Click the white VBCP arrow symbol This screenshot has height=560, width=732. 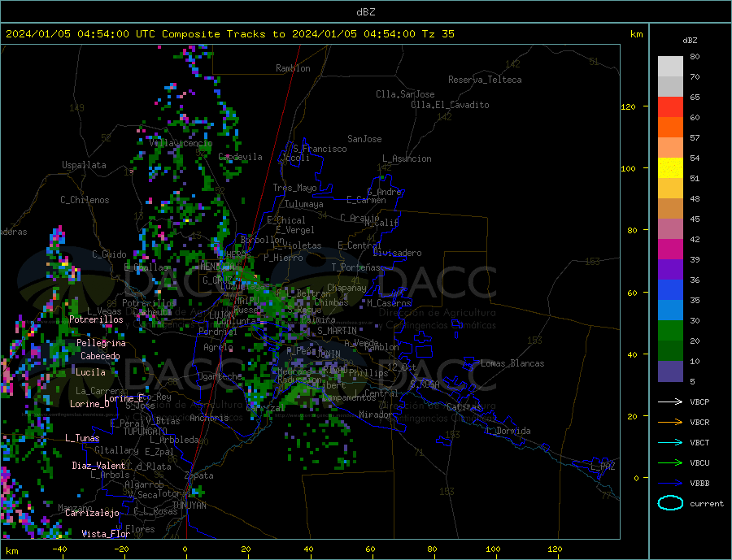(x=670, y=402)
